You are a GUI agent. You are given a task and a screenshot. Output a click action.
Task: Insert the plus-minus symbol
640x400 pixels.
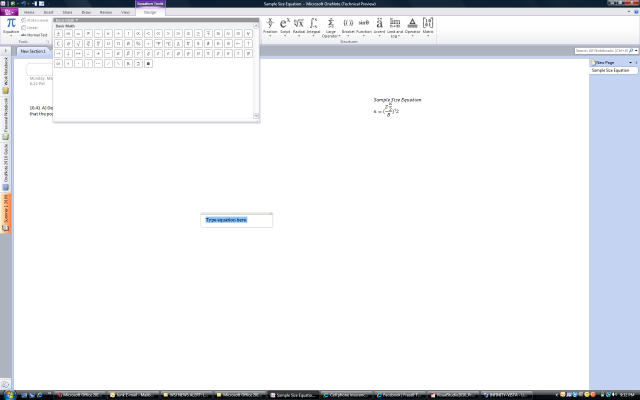click(x=58, y=33)
